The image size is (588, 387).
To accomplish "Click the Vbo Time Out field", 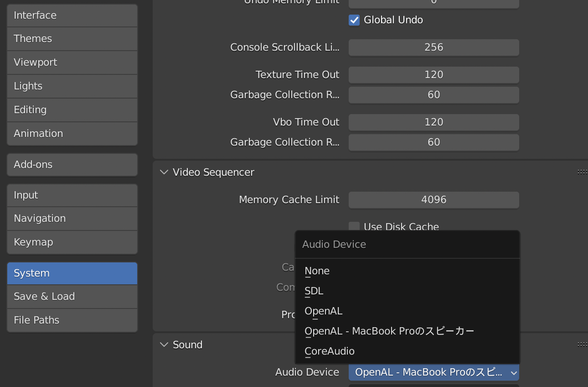I will click(x=433, y=122).
